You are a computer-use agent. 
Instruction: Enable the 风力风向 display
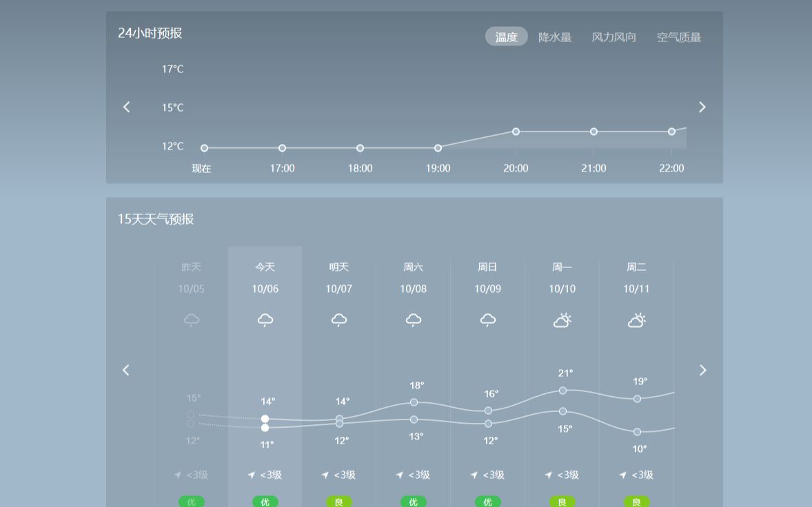[x=613, y=37]
